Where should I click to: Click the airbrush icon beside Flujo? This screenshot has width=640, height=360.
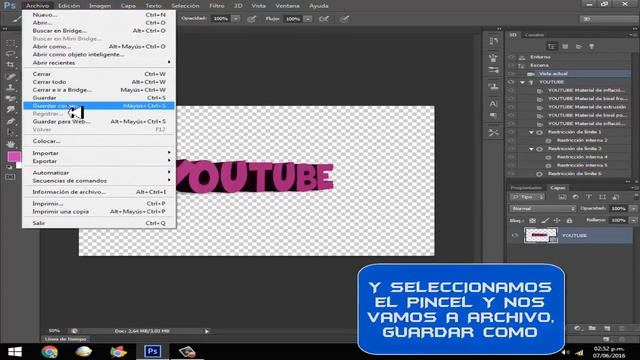coord(324,19)
